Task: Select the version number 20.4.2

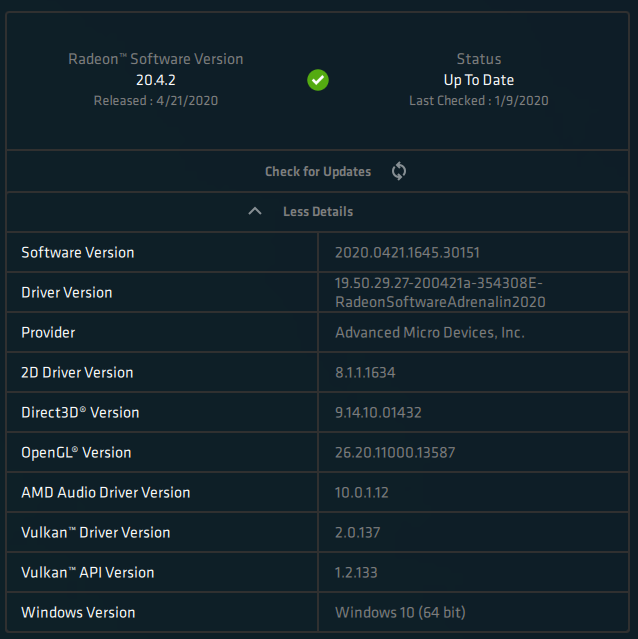Action: (156, 80)
